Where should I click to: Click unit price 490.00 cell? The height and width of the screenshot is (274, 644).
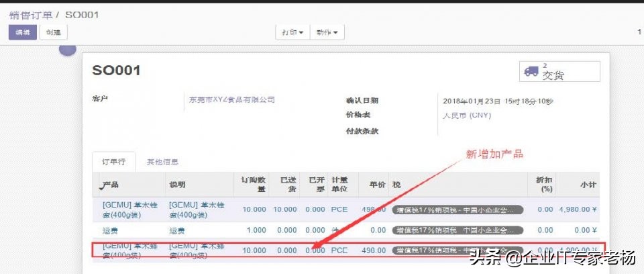pos(374,250)
